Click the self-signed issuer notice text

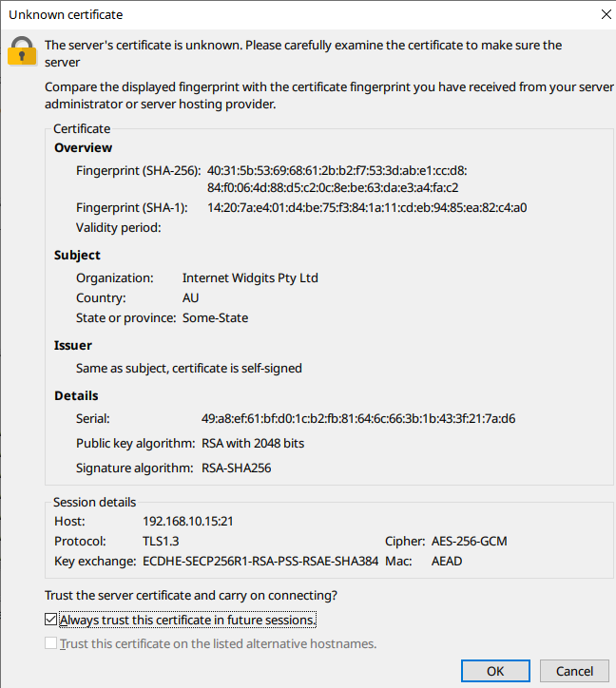pyautogui.click(x=189, y=368)
